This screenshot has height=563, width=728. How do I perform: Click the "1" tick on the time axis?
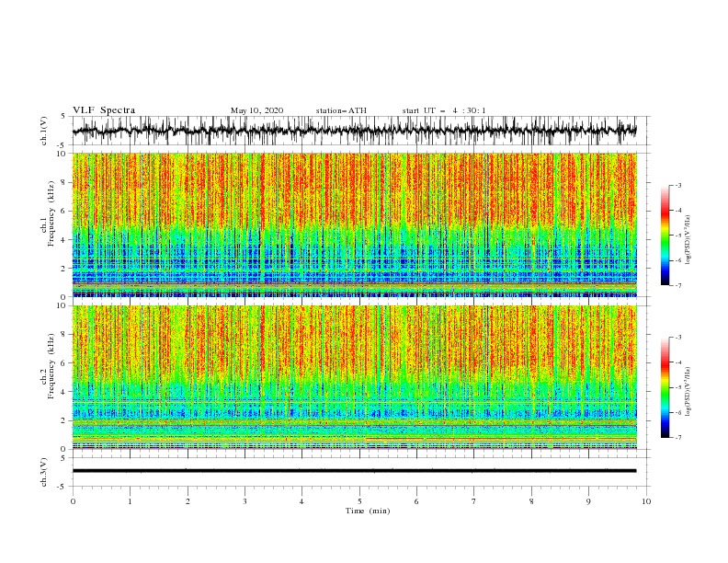tap(130, 501)
